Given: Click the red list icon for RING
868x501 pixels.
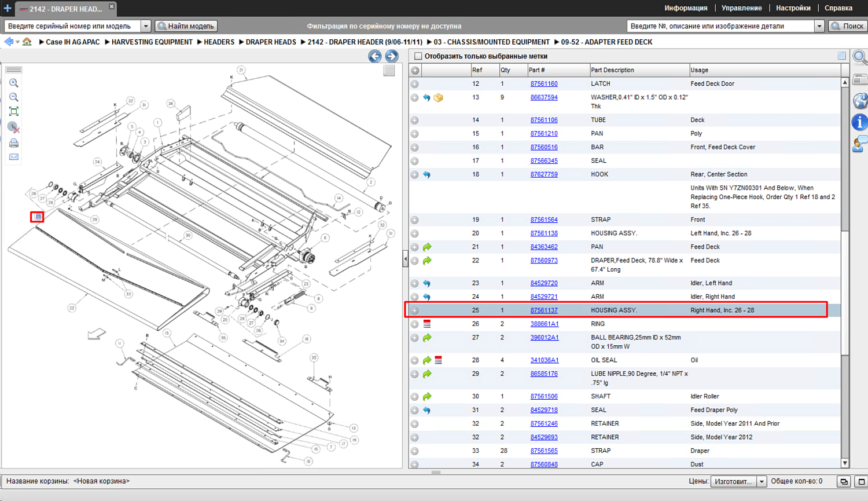Looking at the screenshot, I should click(x=427, y=324).
